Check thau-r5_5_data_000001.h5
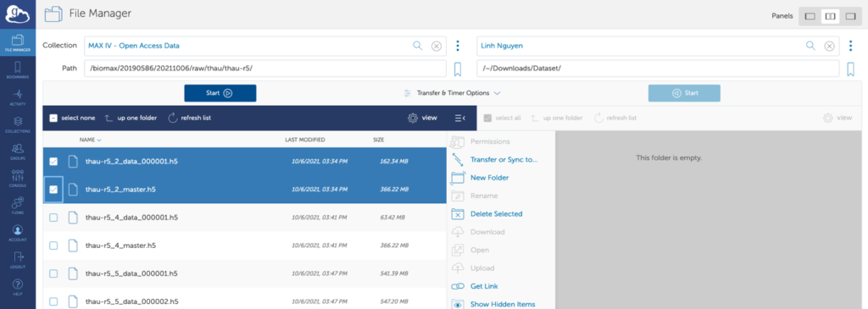868x309 pixels. click(53, 273)
